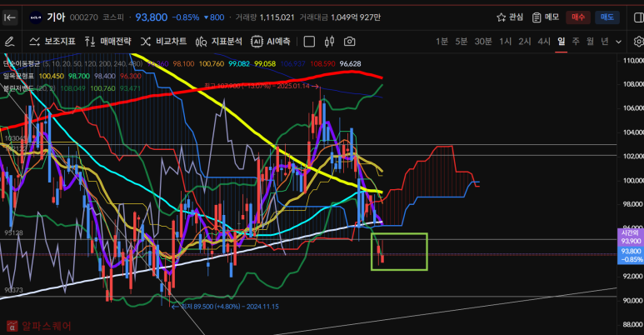Viewport: 644px width, 335px height.
Task: Click moving average value 99,082
Action: click(x=239, y=63)
